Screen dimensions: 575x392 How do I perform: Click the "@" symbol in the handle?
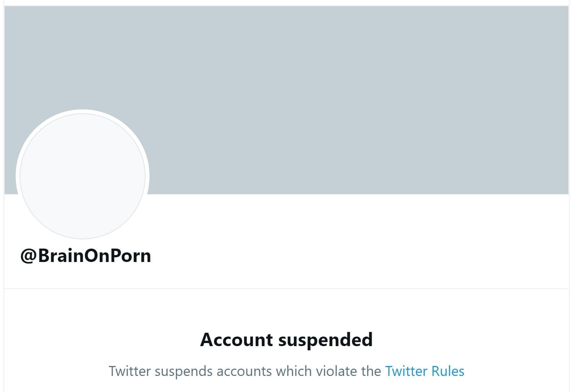tap(28, 256)
